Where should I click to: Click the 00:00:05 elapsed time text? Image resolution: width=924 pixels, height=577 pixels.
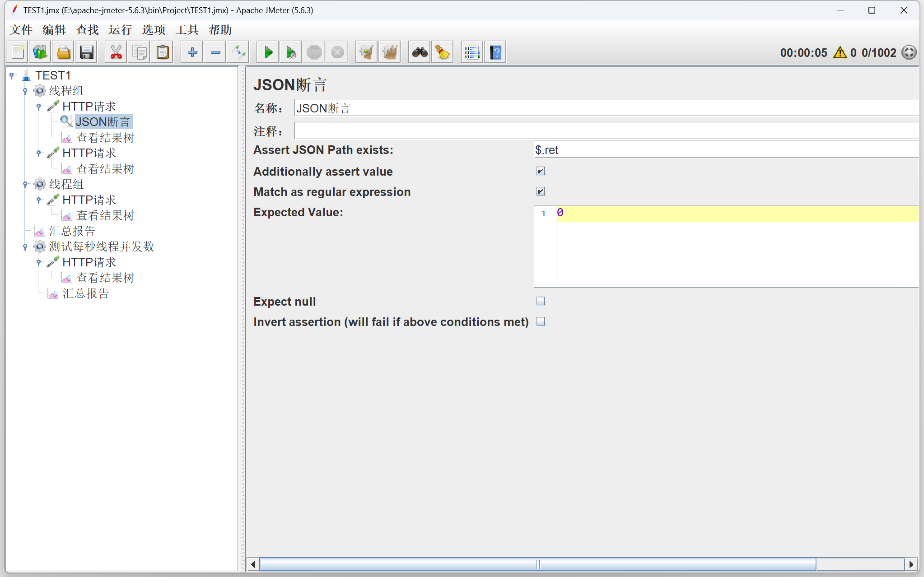(804, 53)
